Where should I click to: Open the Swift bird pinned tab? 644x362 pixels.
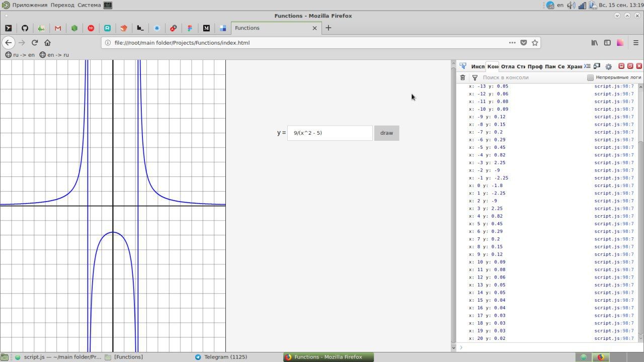(x=124, y=28)
